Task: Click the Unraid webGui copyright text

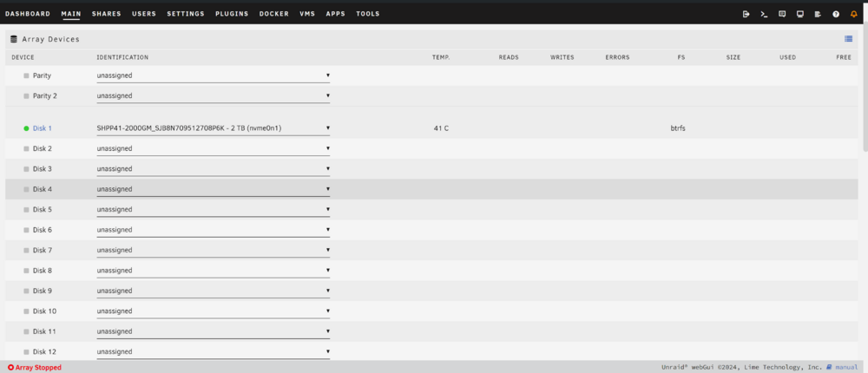Action: click(x=742, y=368)
